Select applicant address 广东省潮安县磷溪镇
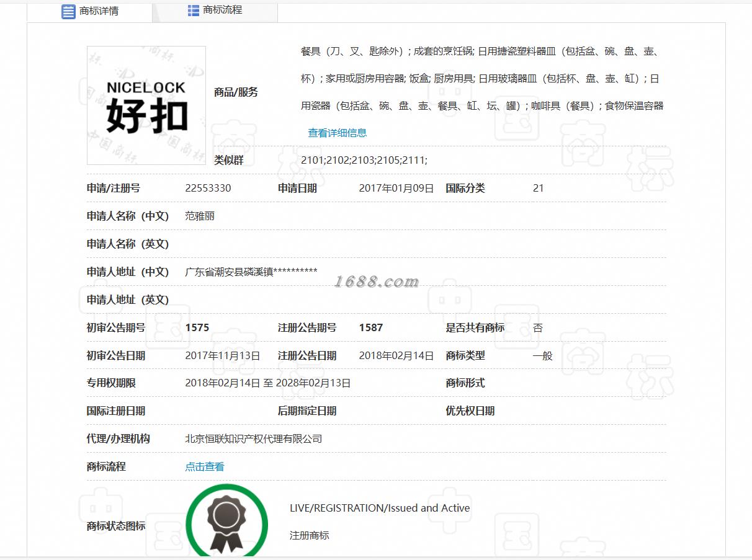The height and width of the screenshot is (560, 752). coord(229,272)
